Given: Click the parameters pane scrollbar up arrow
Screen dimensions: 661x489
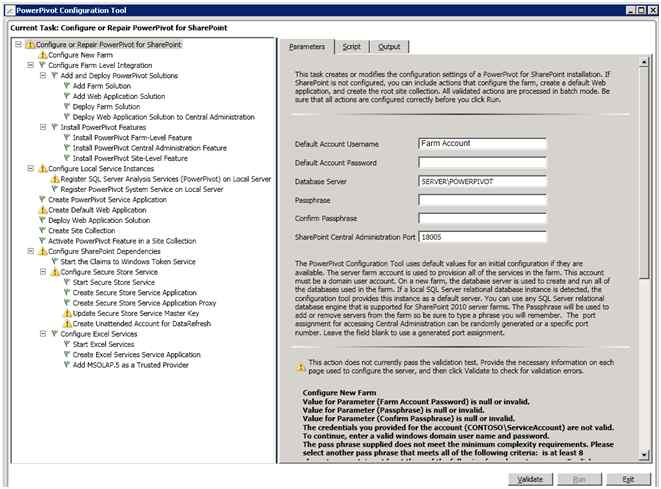Looking at the screenshot, I should (644, 62).
